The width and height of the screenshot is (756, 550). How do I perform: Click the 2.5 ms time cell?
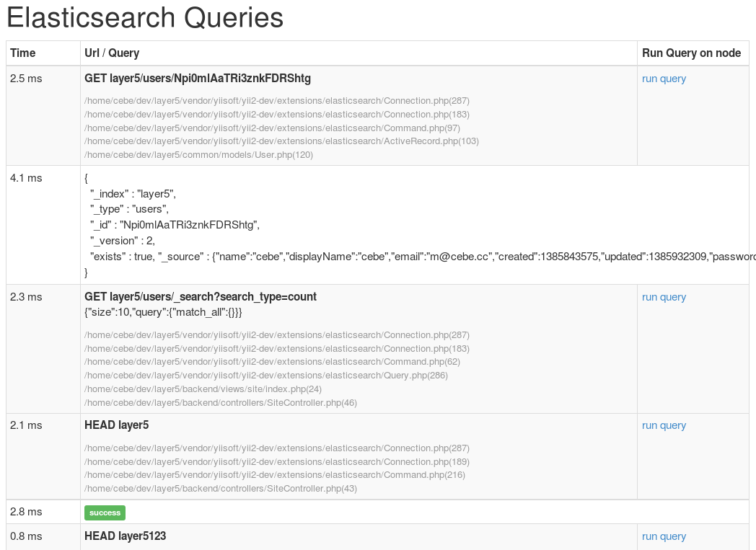click(26, 79)
